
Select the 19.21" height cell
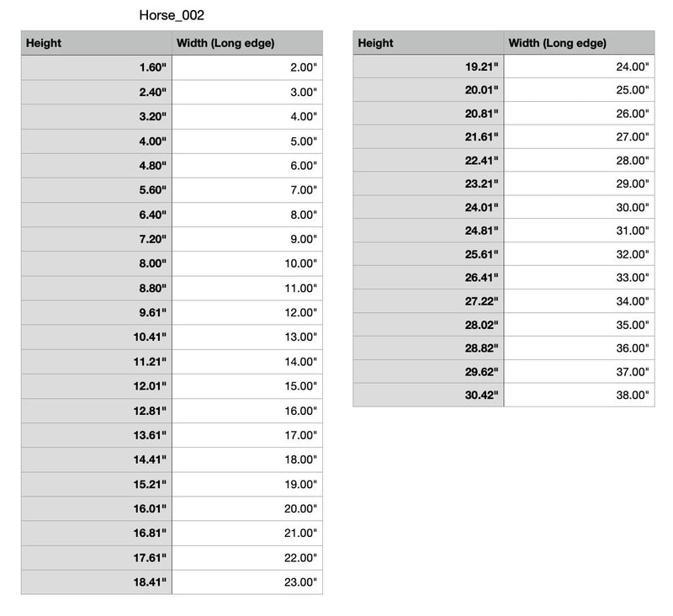click(428, 66)
